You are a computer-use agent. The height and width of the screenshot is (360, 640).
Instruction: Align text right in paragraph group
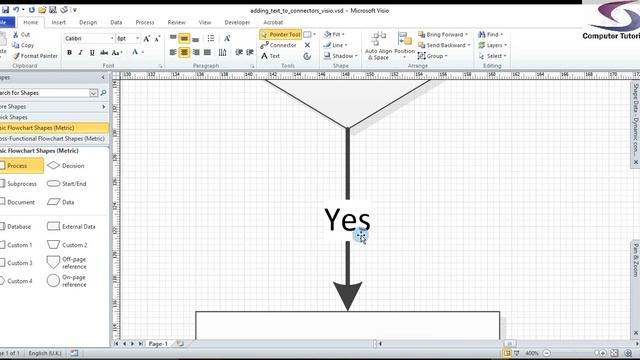tap(196, 52)
